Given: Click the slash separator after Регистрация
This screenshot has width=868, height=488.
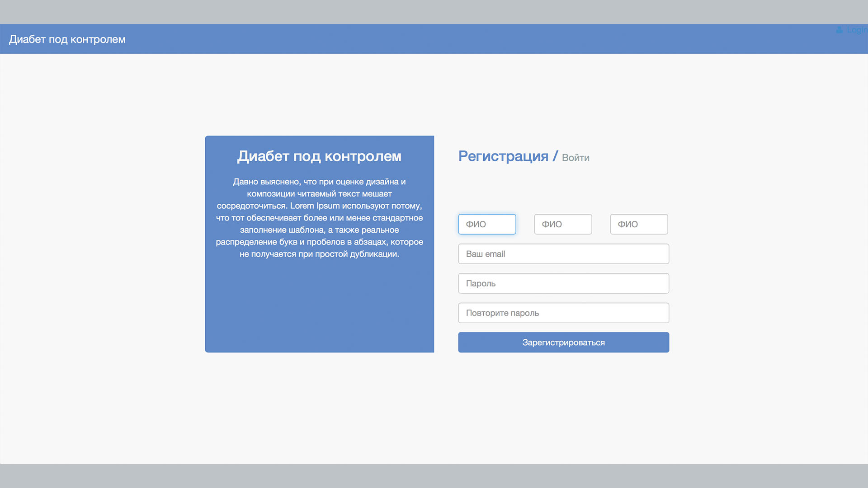Looking at the screenshot, I should point(555,156).
